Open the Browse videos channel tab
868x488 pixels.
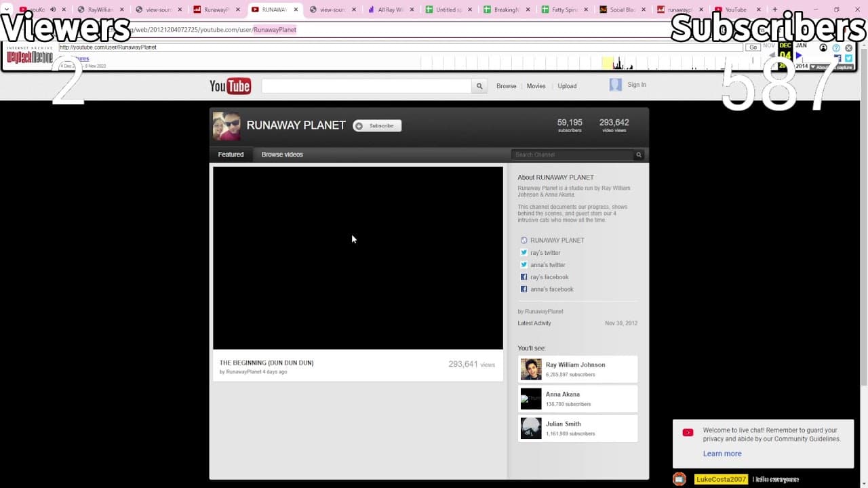282,155
